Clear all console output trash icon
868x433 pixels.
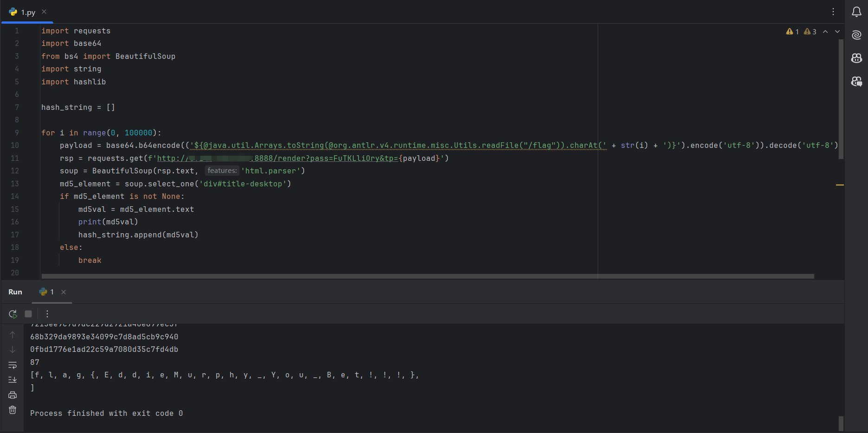click(13, 410)
